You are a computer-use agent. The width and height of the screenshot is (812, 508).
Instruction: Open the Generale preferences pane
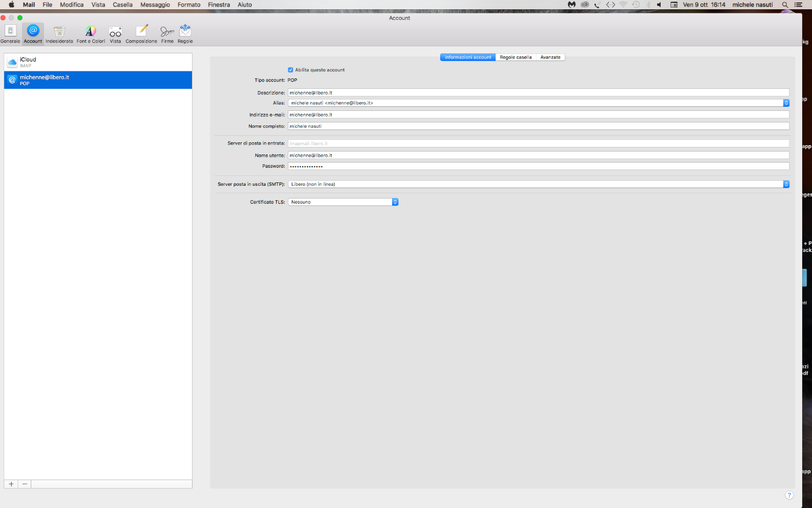tap(10, 34)
